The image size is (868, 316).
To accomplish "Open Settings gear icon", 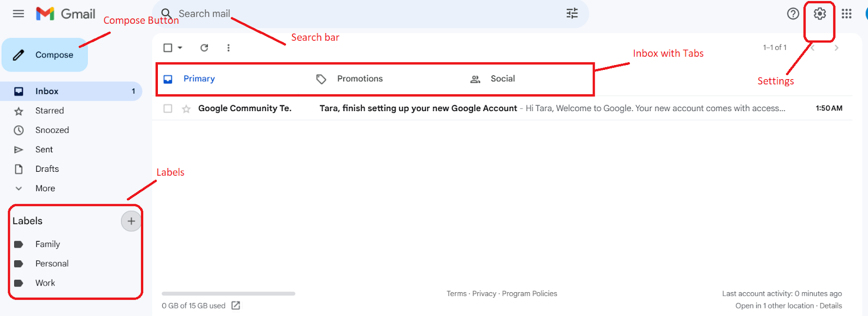I will point(820,14).
